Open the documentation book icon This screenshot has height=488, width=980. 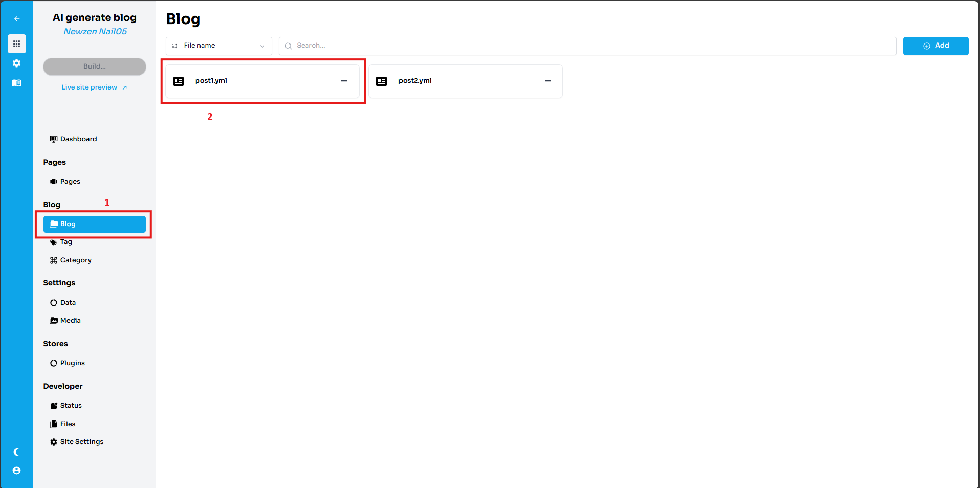point(17,83)
